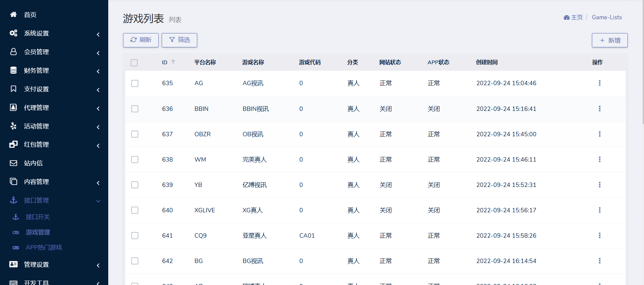Click the gears icon for 系统设置
This screenshot has height=285, width=644.
14,33
